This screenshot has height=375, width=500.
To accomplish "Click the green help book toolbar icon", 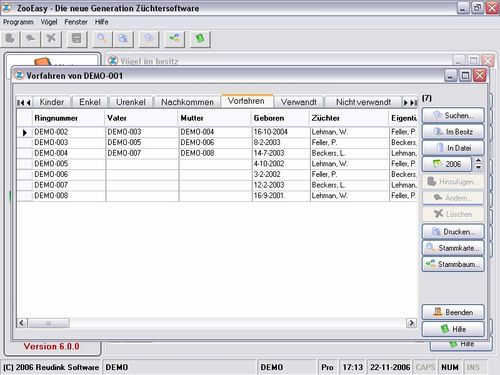I will click(x=200, y=39).
